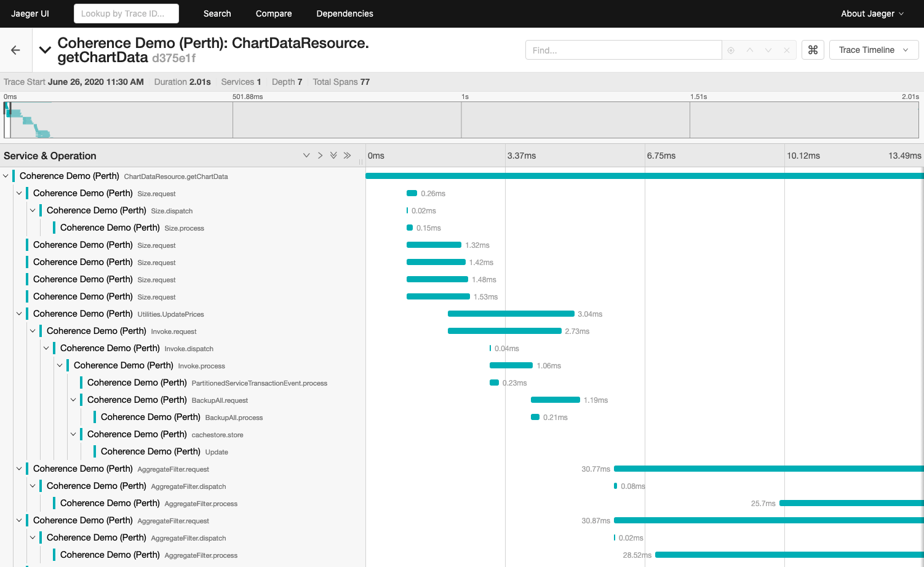Click the 1.06ms Invoke.process span bar
924x567 pixels.
[x=511, y=365]
